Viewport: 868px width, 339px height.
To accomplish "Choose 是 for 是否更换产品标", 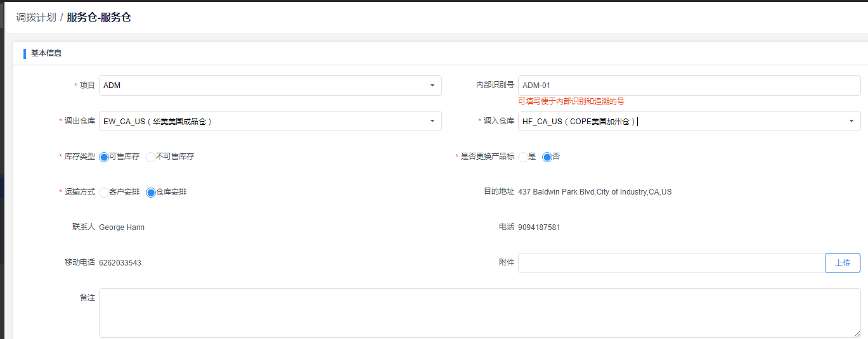I will (x=523, y=157).
